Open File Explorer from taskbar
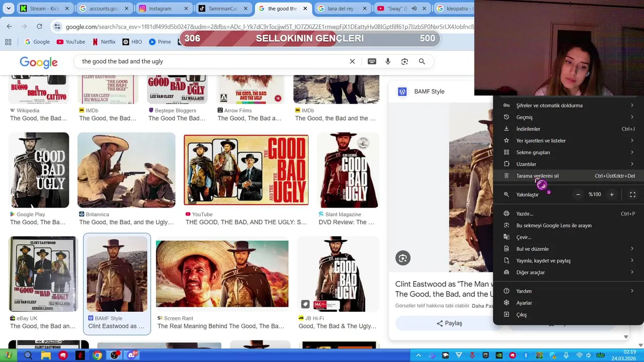Viewport: 644px width, 362px height. [45, 355]
